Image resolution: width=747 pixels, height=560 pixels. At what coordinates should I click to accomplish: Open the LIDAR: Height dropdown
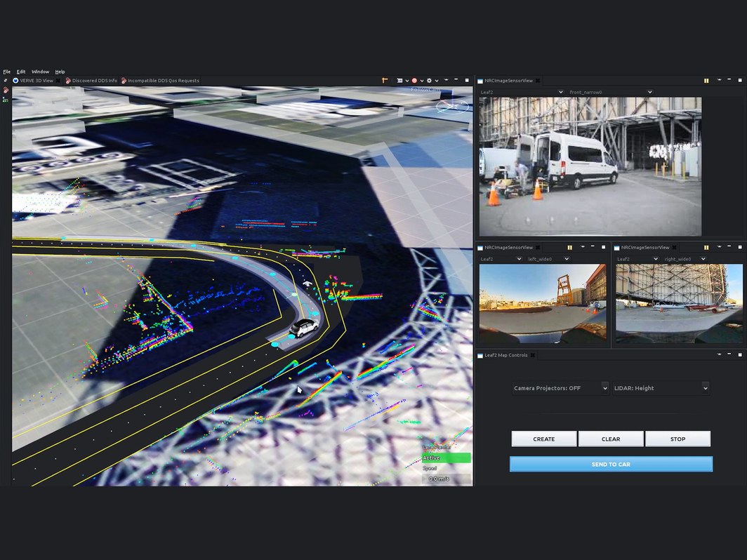661,388
